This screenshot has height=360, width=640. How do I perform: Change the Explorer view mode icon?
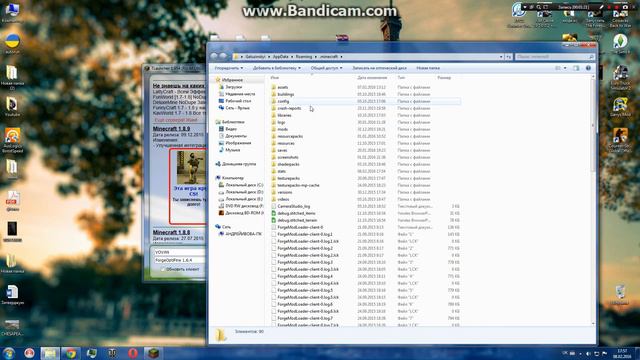[558, 68]
